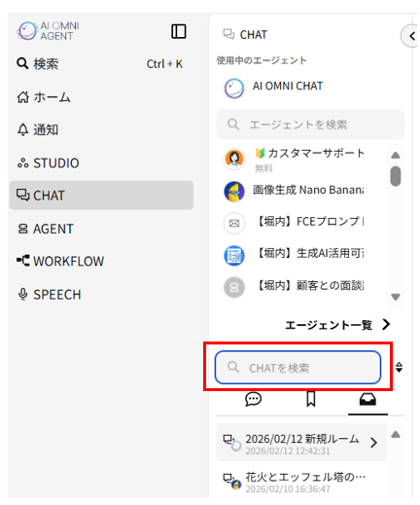Collapse the chat panel with the left chevron

(x=411, y=36)
